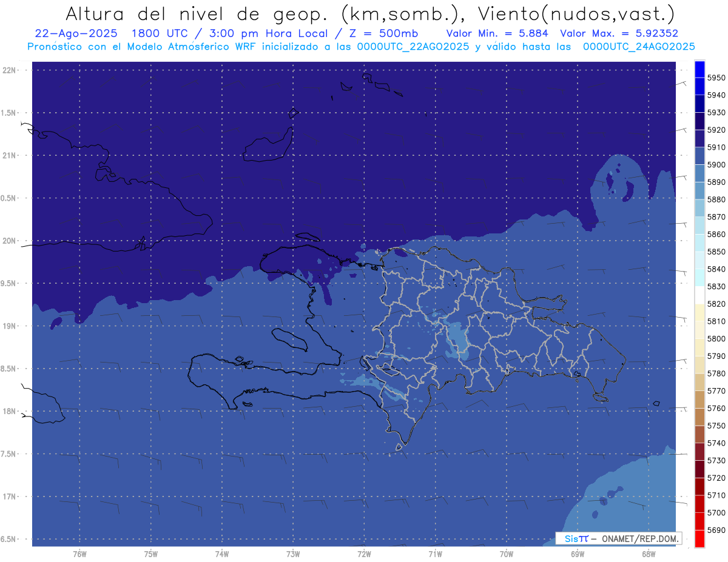This screenshot has height=562, width=728.
Task: Click the '74W' longitude label
Action: pyautogui.click(x=222, y=554)
